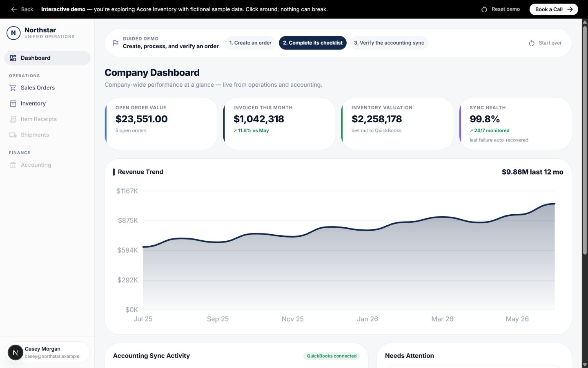Click the Back link text
Screen dimensions: 588x368
pyautogui.click(x=27, y=9)
